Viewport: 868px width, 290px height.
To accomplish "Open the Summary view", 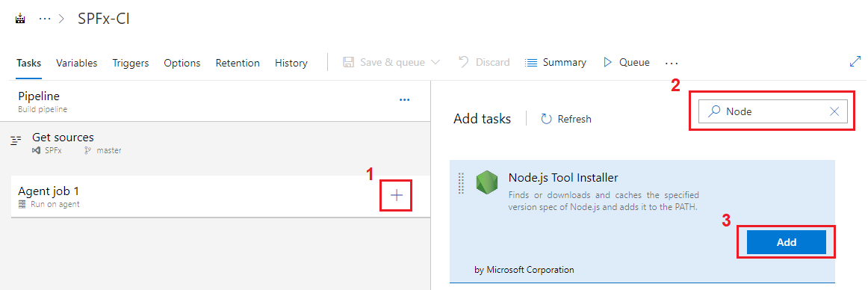I will pyautogui.click(x=555, y=63).
